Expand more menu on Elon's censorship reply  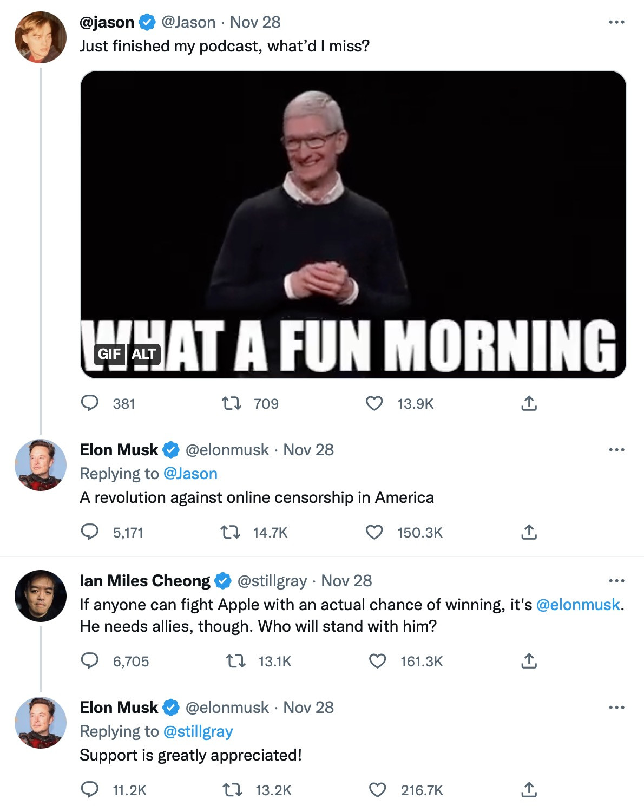[x=616, y=450]
